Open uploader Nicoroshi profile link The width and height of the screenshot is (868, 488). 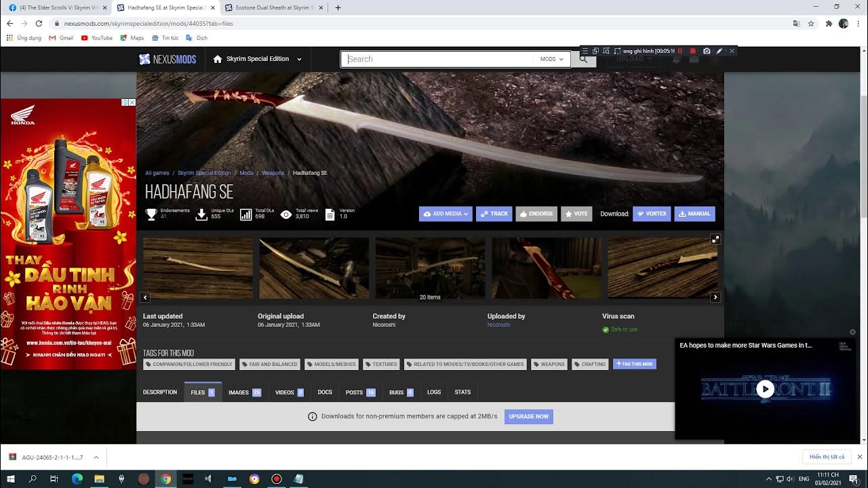coord(498,325)
